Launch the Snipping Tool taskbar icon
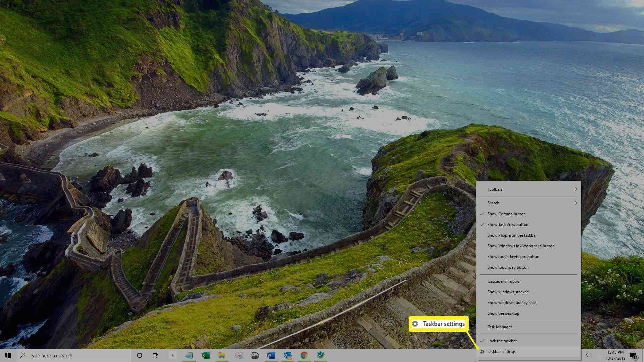Image resolution: width=644 pixels, height=362 pixels. coord(238,355)
